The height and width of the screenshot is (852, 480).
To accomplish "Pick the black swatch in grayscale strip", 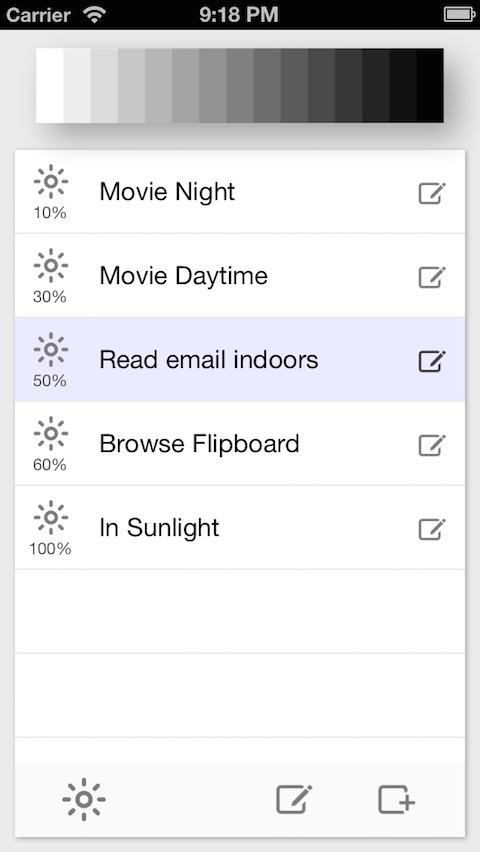I will pyautogui.click(x=430, y=85).
